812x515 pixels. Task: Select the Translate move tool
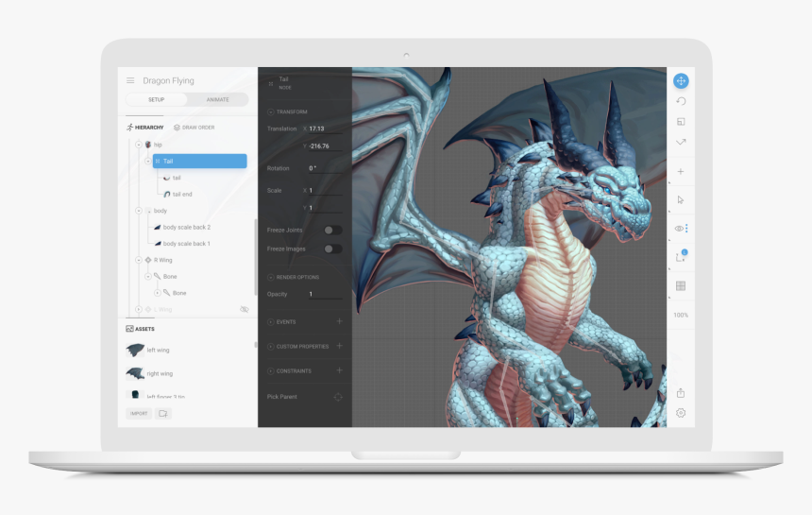coord(681,81)
